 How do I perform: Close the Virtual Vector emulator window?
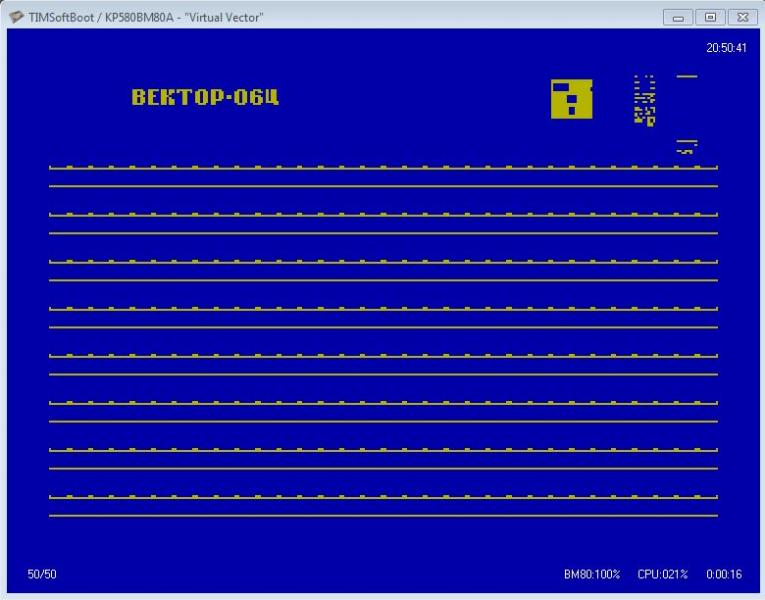coord(741,17)
